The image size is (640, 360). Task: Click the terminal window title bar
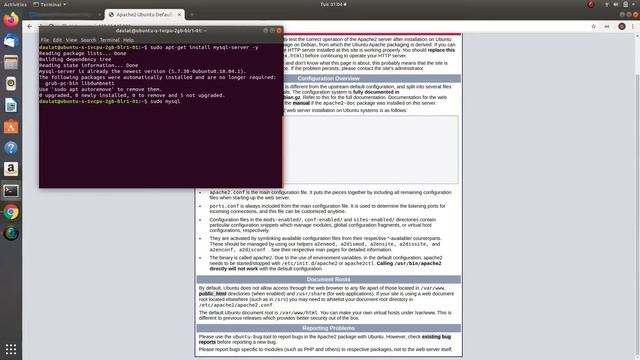pos(161,31)
